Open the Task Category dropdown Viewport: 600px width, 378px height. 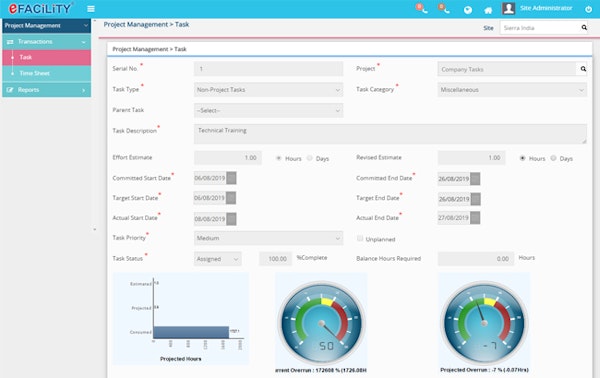pyautogui.click(x=512, y=90)
